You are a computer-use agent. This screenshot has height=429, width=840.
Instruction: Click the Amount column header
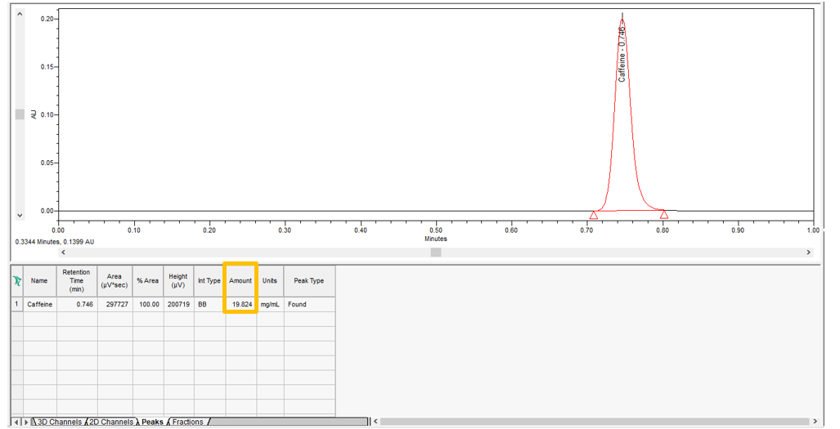(x=240, y=281)
